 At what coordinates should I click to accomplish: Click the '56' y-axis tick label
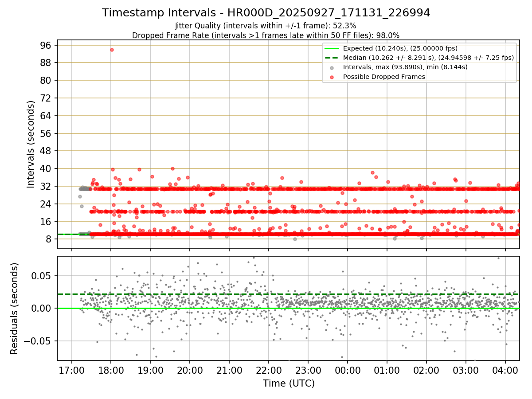[x=46, y=133]
